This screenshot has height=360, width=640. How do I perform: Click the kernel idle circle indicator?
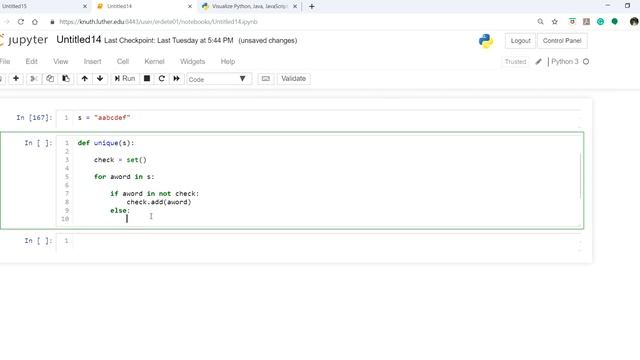[x=586, y=62]
